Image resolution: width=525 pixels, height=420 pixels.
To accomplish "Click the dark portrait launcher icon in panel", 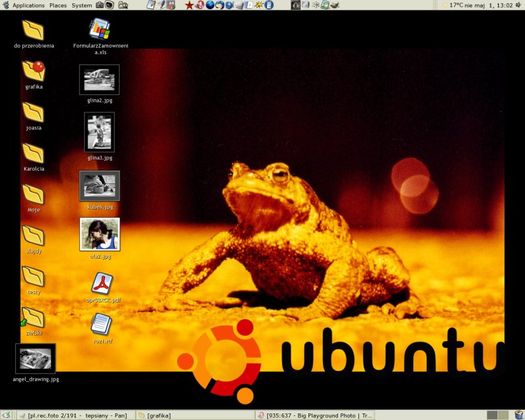I will pyautogui.click(x=295, y=5).
